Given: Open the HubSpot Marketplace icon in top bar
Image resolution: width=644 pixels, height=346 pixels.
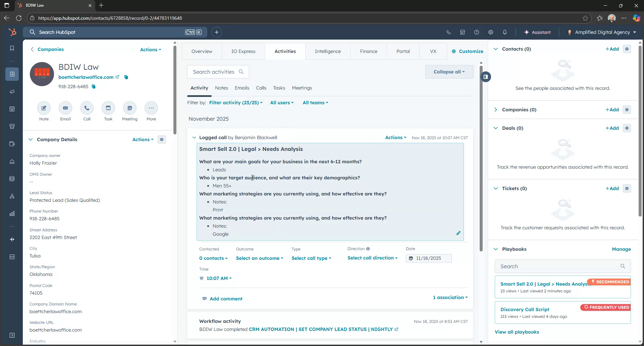Looking at the screenshot, I should click(462, 32).
